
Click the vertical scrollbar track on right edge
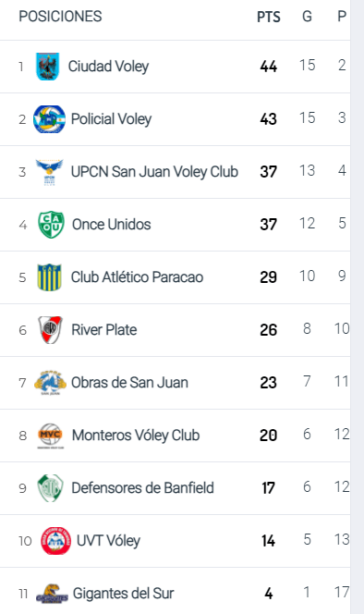[x=357, y=307]
